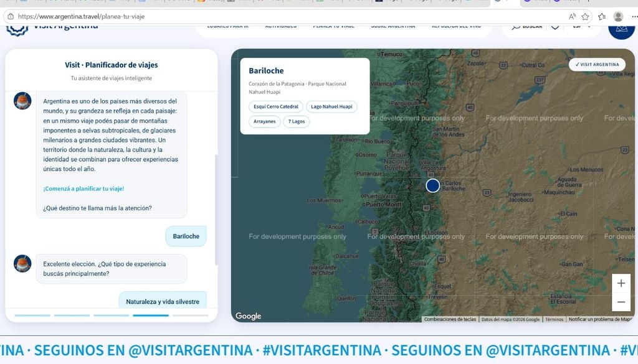
Task: Click the Esquí Cerro Catedral tag
Action: (276, 106)
